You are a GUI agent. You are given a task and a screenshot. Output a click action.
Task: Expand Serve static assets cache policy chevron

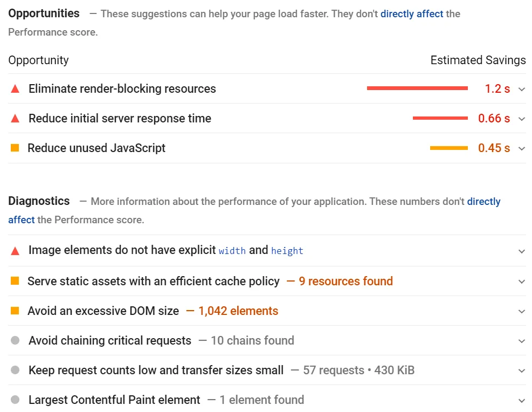coord(521,281)
